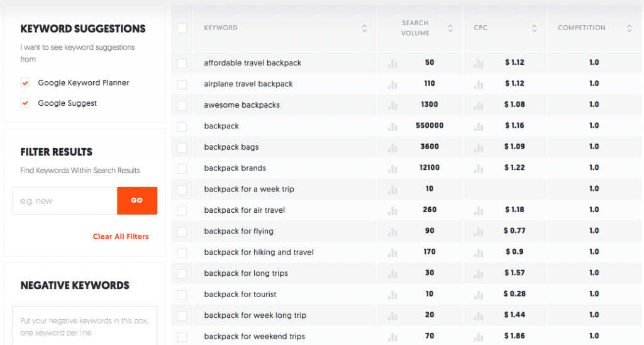View CPC chart for backpack for weekend trips
644x345 pixels.
pyautogui.click(x=479, y=337)
